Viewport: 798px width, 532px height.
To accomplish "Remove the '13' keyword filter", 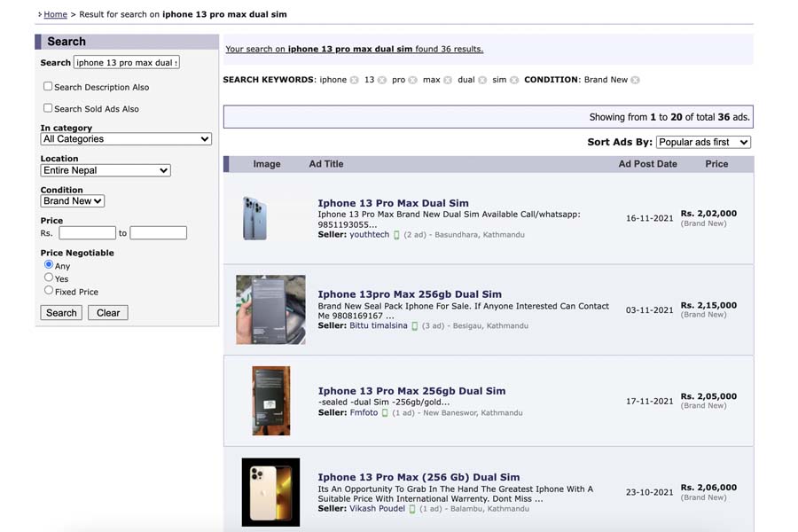I will [x=382, y=81].
